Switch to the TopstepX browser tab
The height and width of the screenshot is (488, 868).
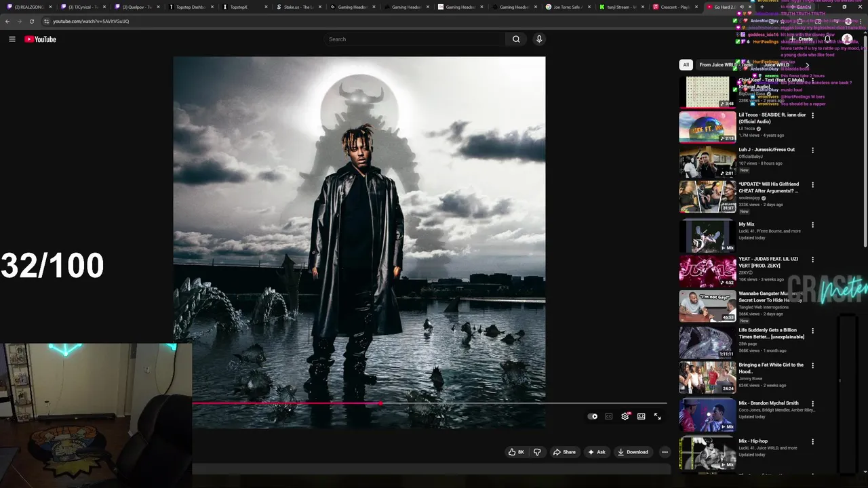click(x=244, y=7)
